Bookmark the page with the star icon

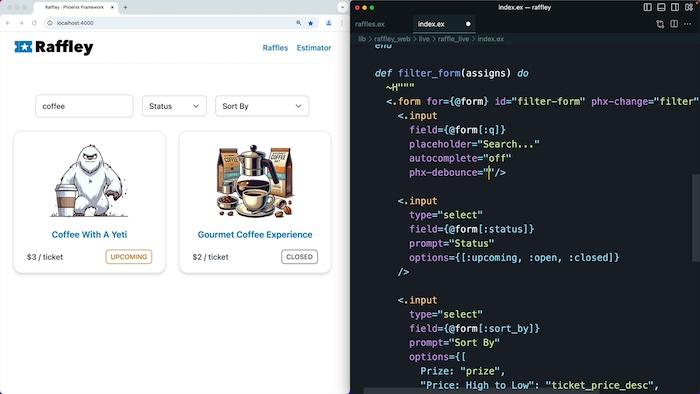[x=311, y=23]
